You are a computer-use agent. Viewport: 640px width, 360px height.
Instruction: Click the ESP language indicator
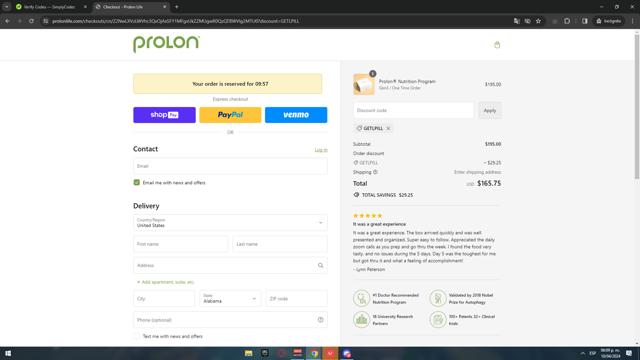[593, 353]
